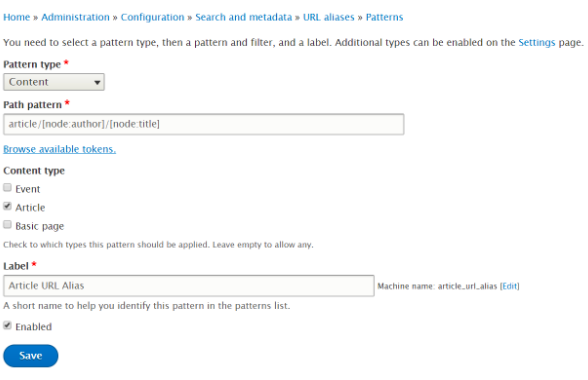Go to Home breadcrumb
Image resolution: width=588 pixels, height=380 pixels.
tap(16, 17)
